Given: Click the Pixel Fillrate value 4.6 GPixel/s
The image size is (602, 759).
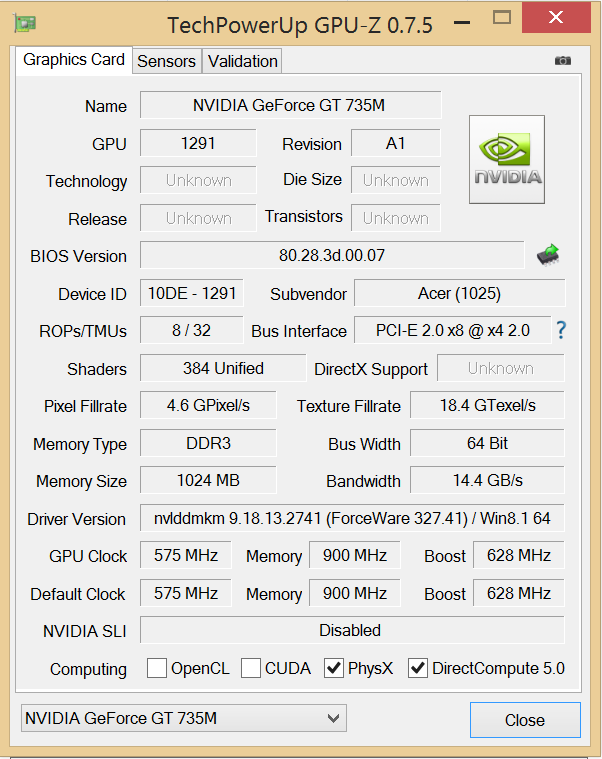Looking at the screenshot, I should coord(208,405).
